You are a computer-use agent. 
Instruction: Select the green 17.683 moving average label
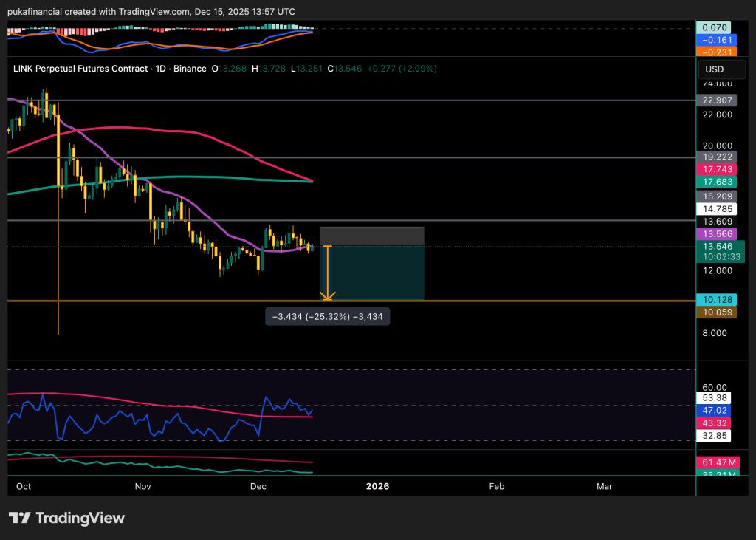[718, 181]
